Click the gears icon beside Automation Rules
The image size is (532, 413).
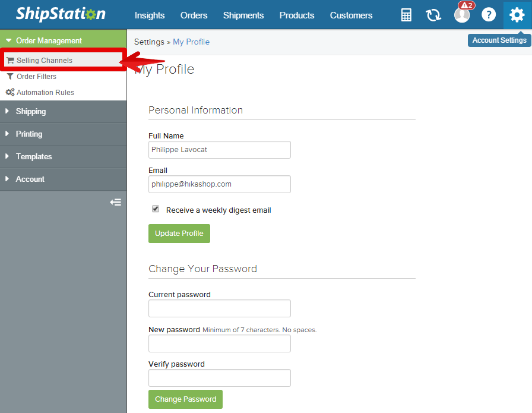point(10,92)
